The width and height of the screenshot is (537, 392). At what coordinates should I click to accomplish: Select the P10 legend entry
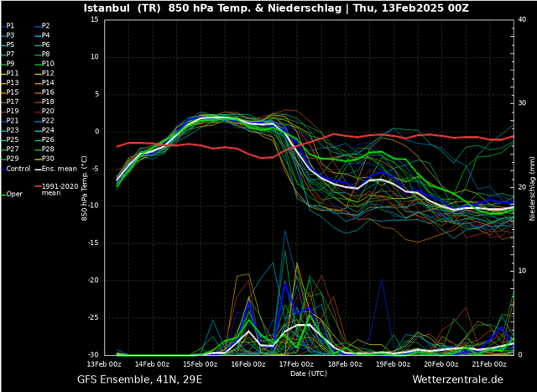pyautogui.click(x=44, y=64)
